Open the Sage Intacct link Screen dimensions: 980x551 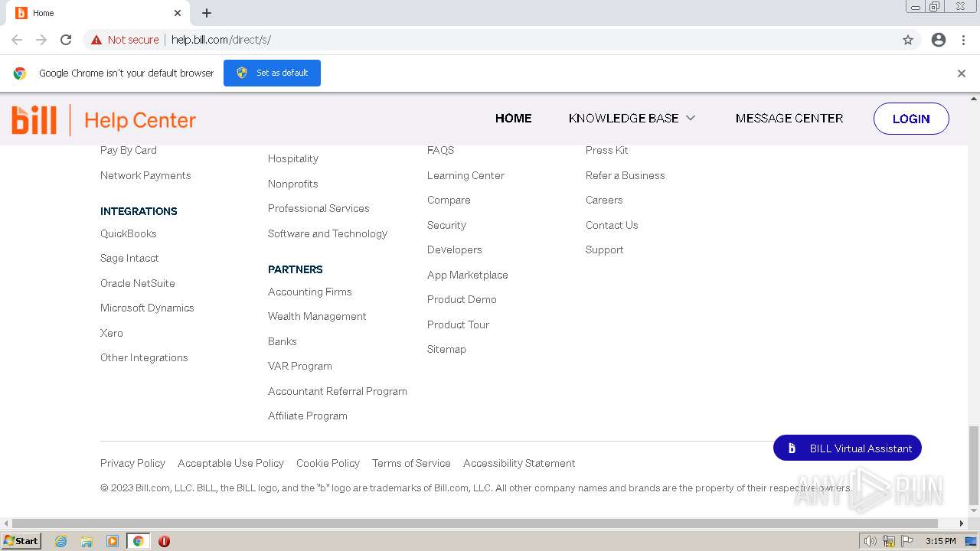[x=129, y=258]
